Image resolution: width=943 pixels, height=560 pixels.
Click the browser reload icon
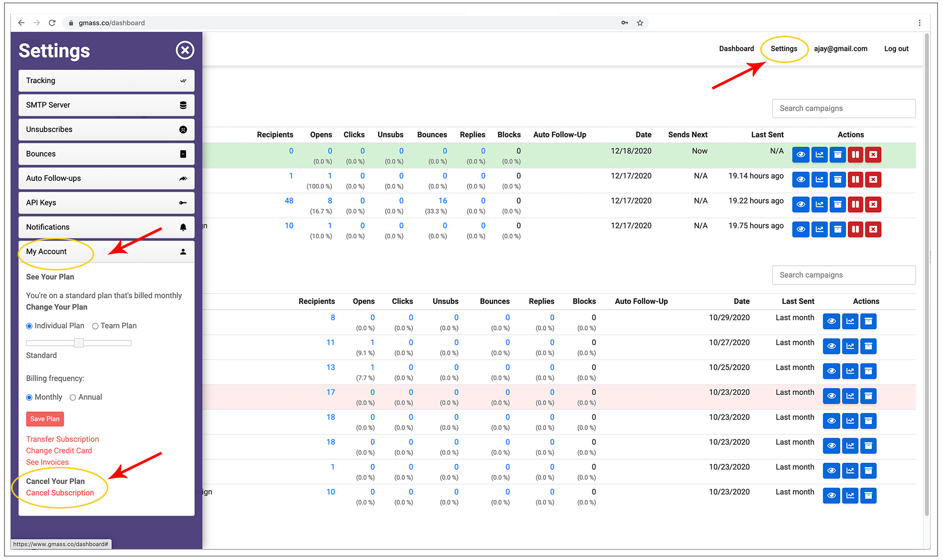[52, 23]
